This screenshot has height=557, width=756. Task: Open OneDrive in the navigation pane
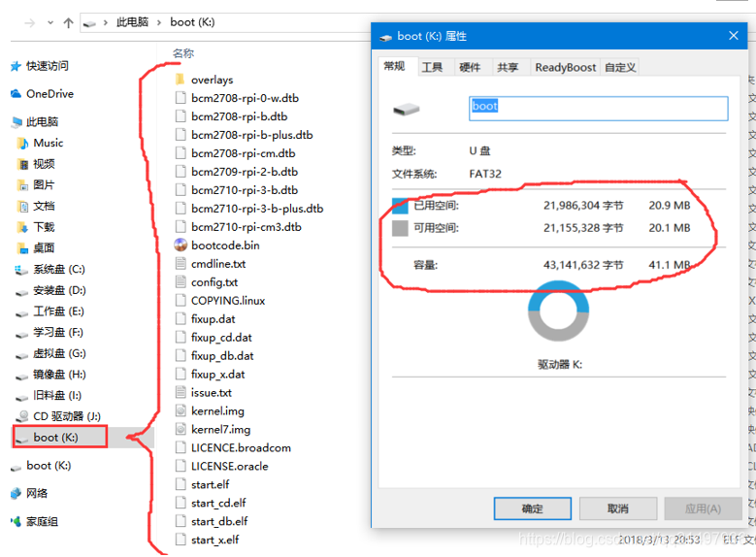[x=43, y=93]
